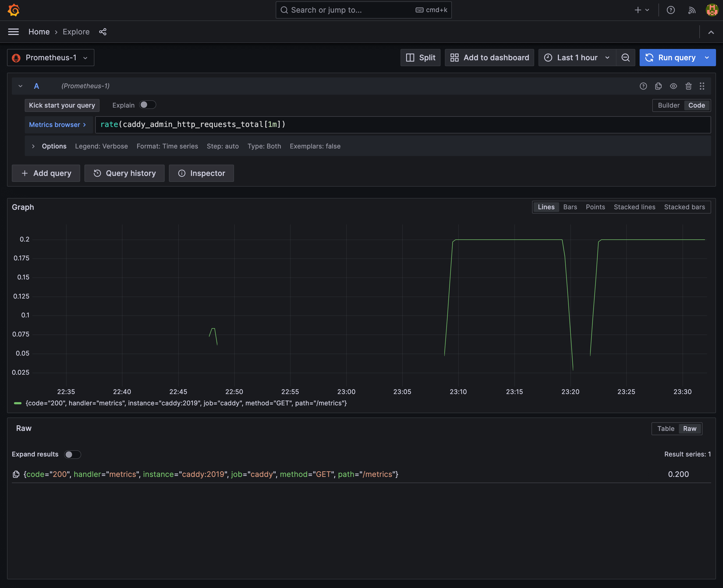Switch Raw results to Table view
The image size is (723, 588).
(665, 428)
